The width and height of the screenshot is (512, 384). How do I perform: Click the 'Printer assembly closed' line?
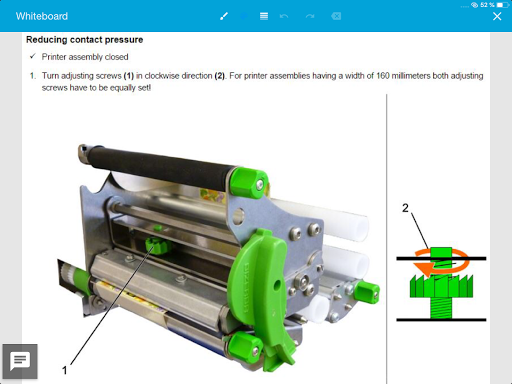coord(85,57)
